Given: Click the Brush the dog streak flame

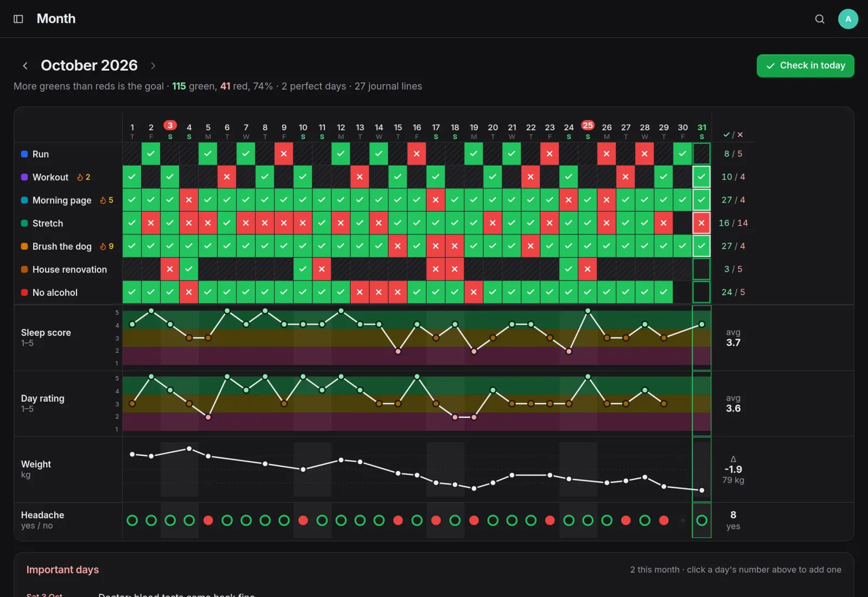Looking at the screenshot, I should pyautogui.click(x=103, y=246).
